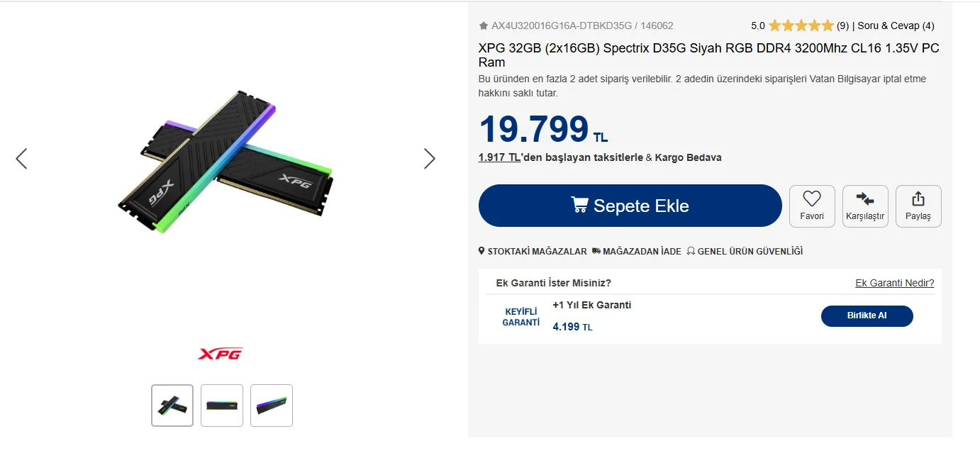This screenshot has height=458, width=980.
Task: Click the star icon beside product code
Action: pyautogui.click(x=484, y=26)
